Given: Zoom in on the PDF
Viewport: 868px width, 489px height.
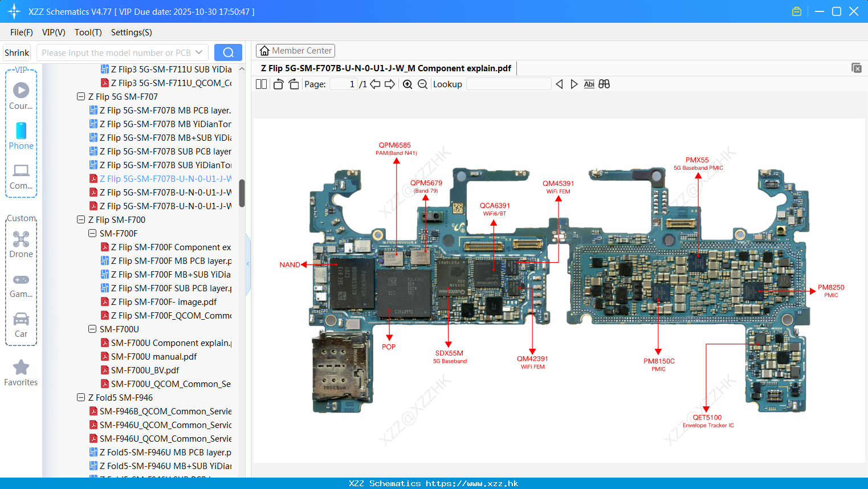Looking at the screenshot, I should [x=407, y=84].
